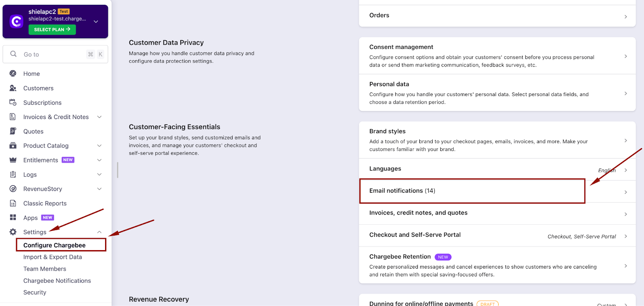The height and width of the screenshot is (306, 644).
Task: Open the site switcher dropdown arrow
Action: coord(96,21)
